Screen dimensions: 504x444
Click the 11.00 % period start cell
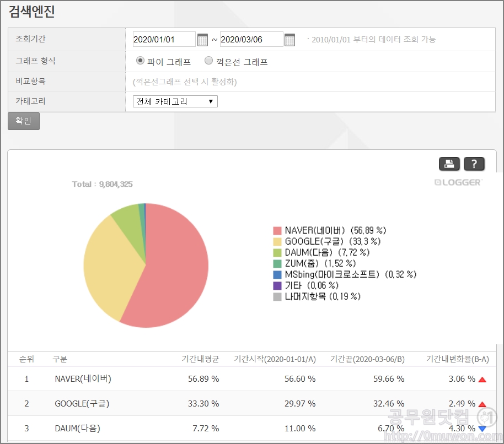coord(300,428)
